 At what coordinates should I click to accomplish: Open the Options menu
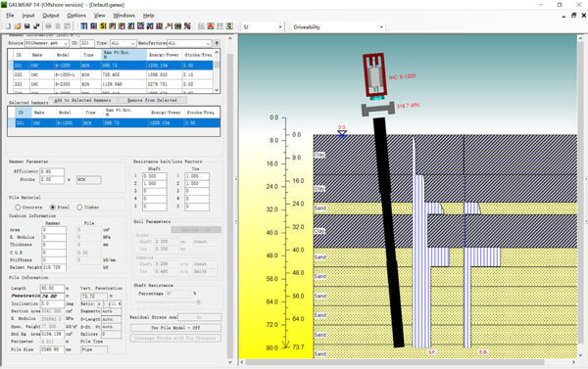pyautogui.click(x=76, y=16)
